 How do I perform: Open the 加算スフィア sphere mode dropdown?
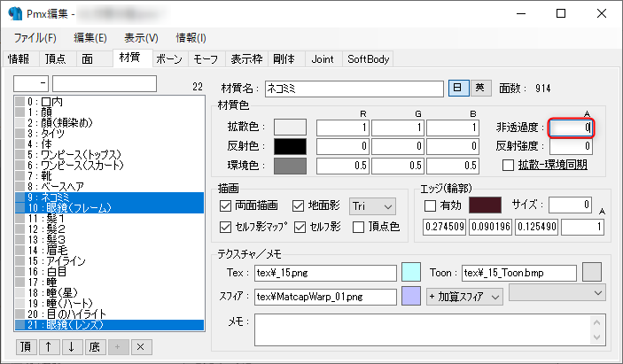(x=464, y=297)
